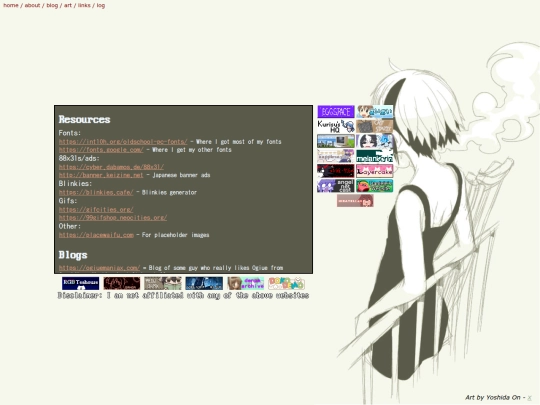Follow the gifcities.org link

(x=96, y=209)
